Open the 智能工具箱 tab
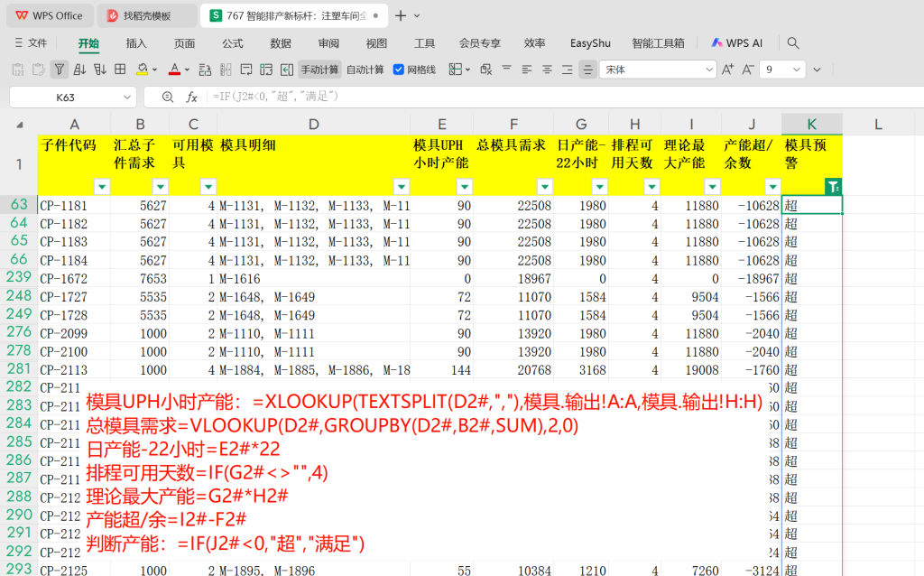 point(658,43)
